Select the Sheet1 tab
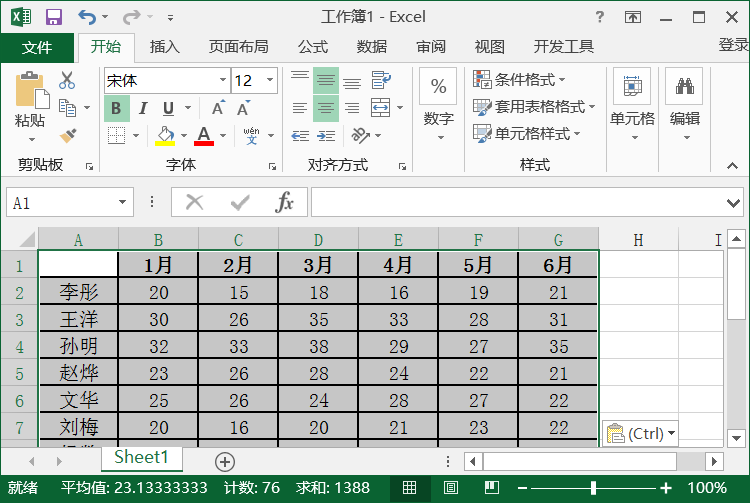This screenshot has height=503, width=750. click(142, 458)
